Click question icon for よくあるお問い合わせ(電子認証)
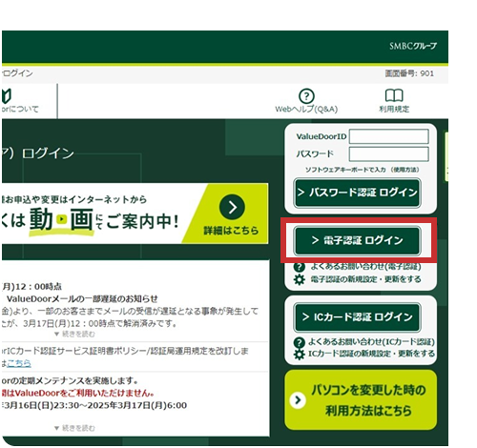The height and width of the screenshot is (448, 477). (300, 267)
